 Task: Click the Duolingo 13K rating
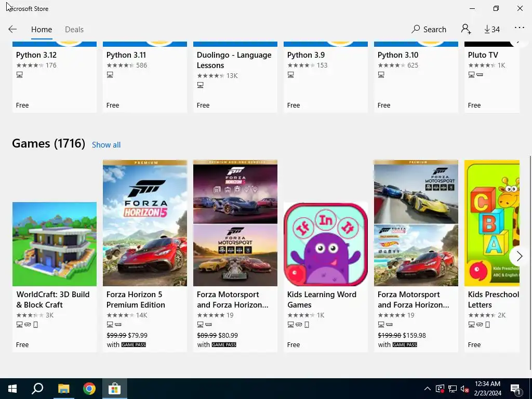[x=217, y=76]
